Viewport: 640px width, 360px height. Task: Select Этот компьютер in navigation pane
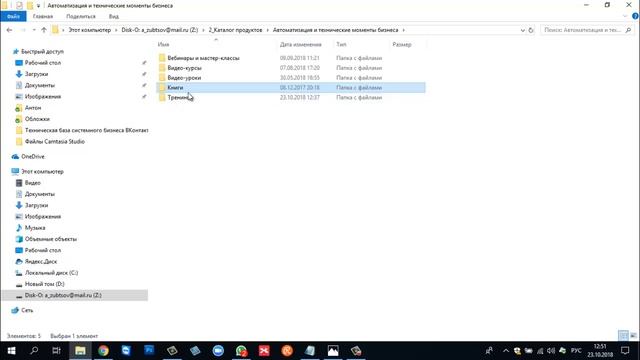pos(42,171)
